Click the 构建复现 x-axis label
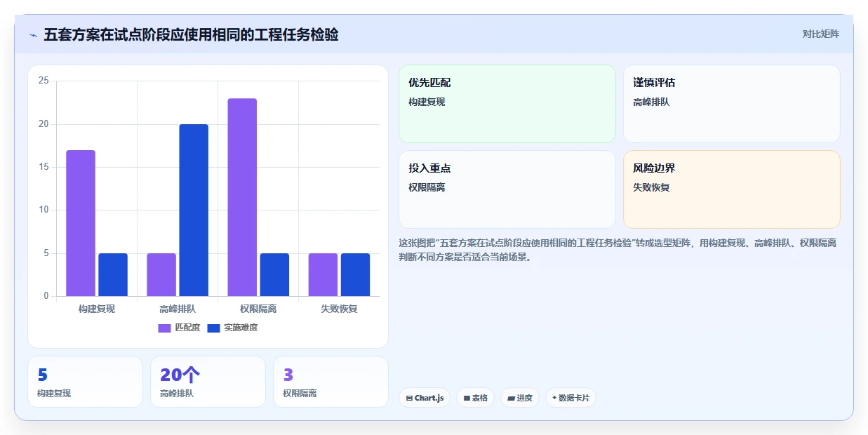The width and height of the screenshot is (868, 435). [97, 309]
